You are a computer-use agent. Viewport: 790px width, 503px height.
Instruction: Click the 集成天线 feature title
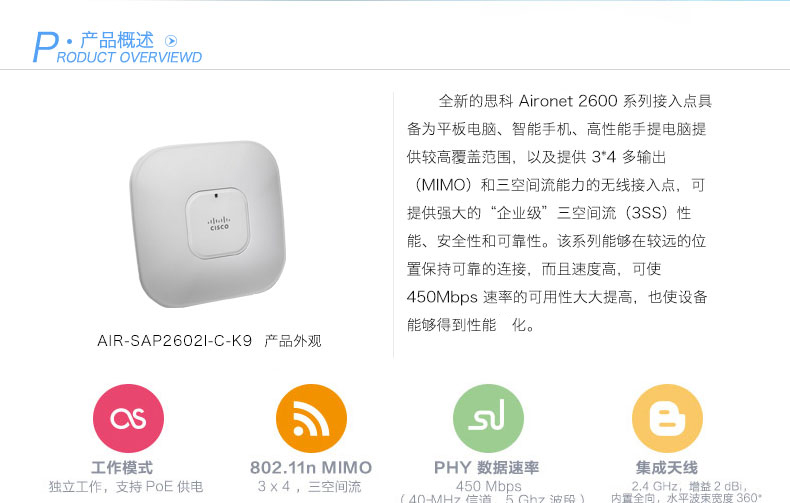[667, 467]
